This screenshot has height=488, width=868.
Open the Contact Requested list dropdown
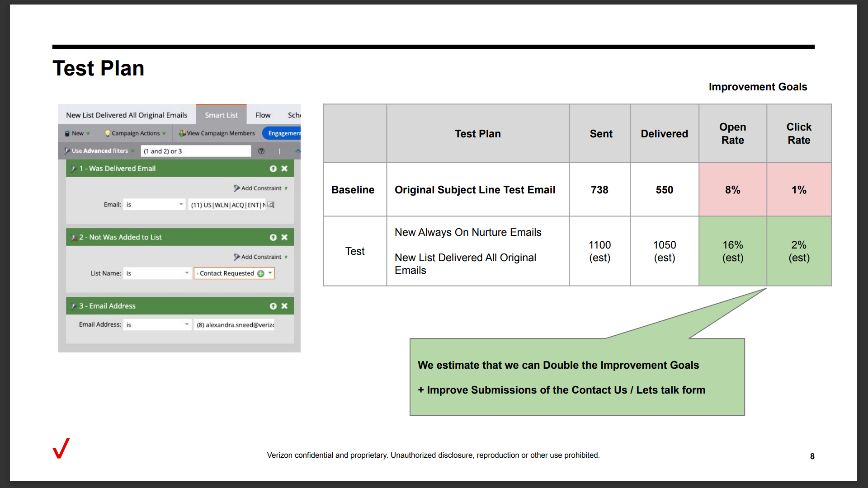270,273
